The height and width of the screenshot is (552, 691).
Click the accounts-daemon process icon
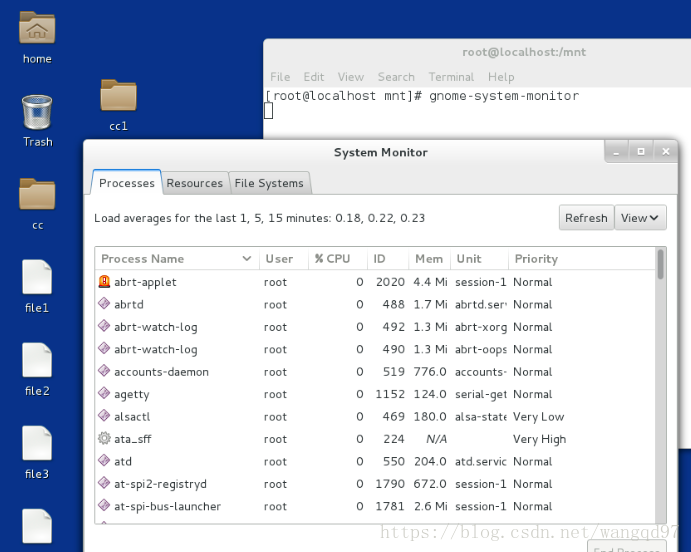104,371
